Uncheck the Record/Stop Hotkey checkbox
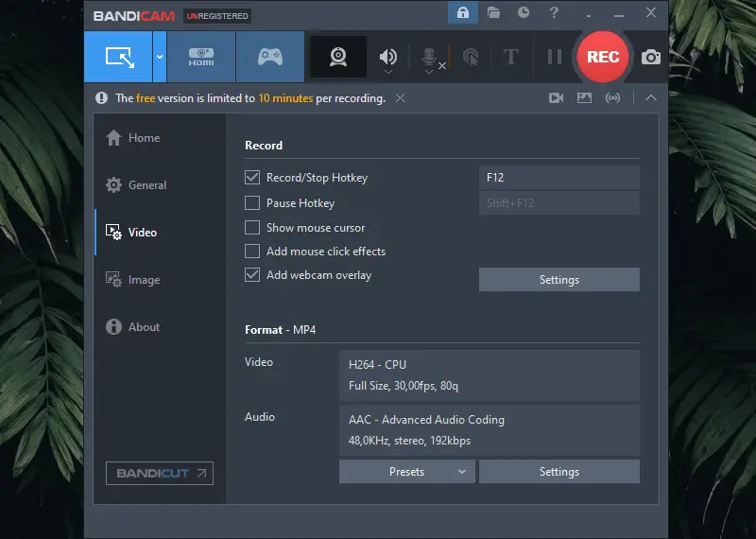The image size is (756, 539). pos(252,178)
